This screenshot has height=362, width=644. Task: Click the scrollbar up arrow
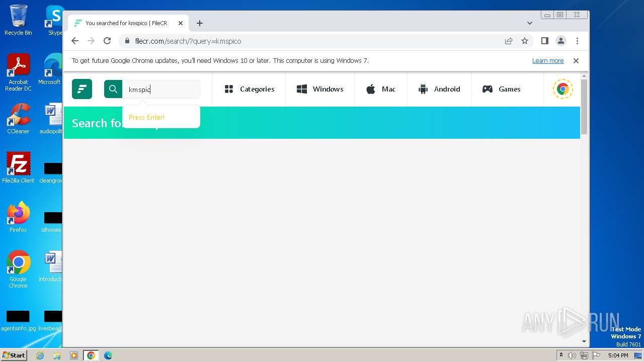584,76
